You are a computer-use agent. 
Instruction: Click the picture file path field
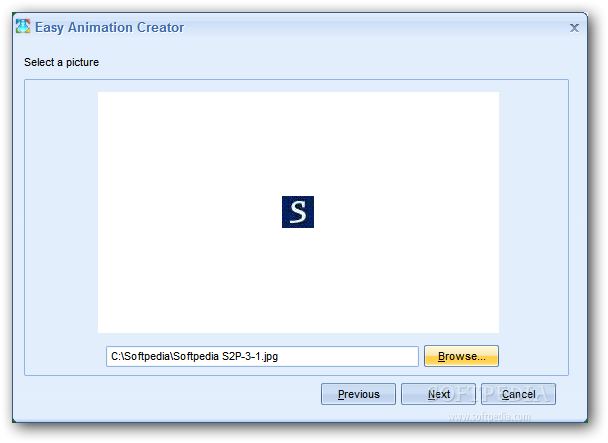click(x=262, y=356)
